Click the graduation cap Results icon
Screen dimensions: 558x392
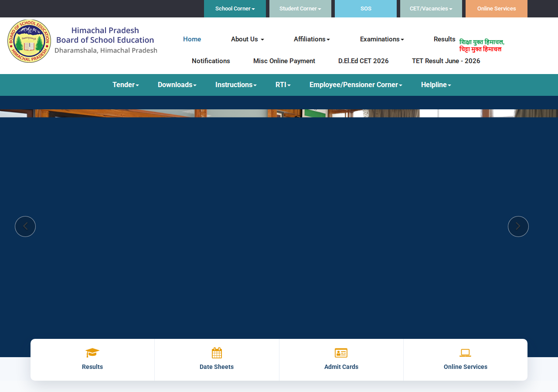(x=92, y=352)
